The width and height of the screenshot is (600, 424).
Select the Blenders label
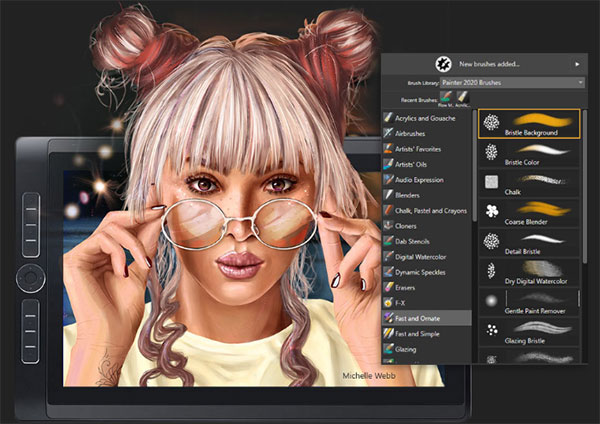(407, 195)
